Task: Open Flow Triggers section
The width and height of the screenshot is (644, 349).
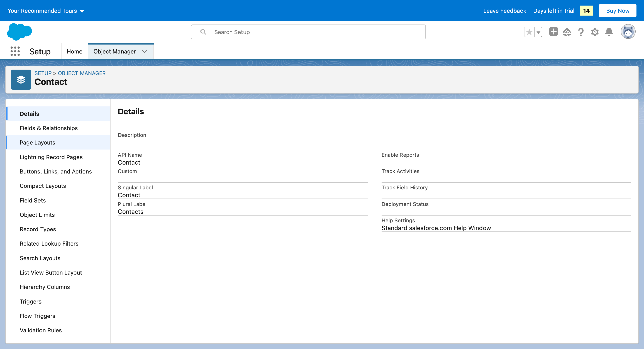Action: 58,316
